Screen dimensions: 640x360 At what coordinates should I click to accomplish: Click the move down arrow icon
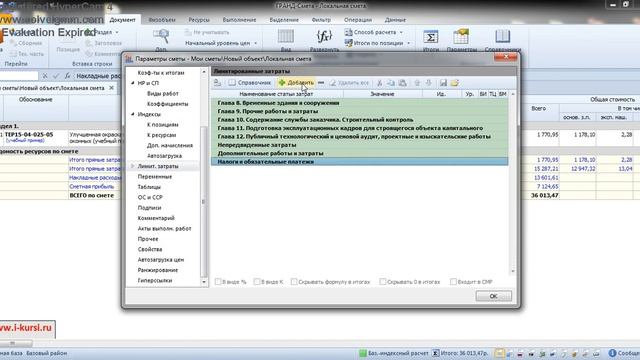click(x=428, y=83)
